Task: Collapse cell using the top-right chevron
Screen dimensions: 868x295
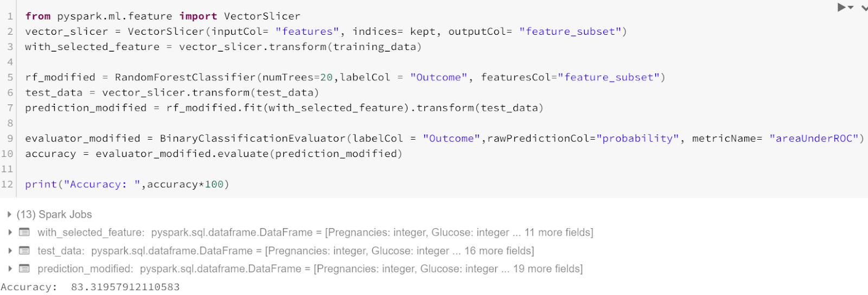Action: coord(865,8)
